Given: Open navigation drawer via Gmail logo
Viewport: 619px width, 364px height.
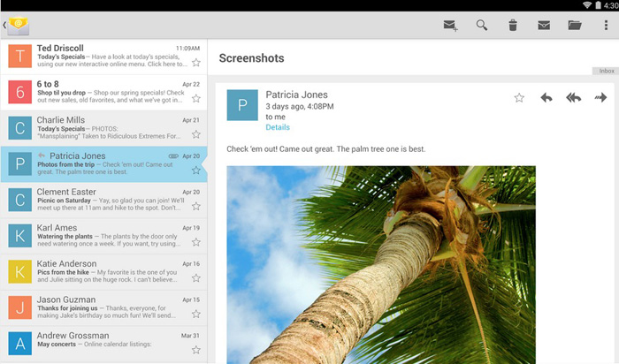Looking at the screenshot, I should coord(18,26).
